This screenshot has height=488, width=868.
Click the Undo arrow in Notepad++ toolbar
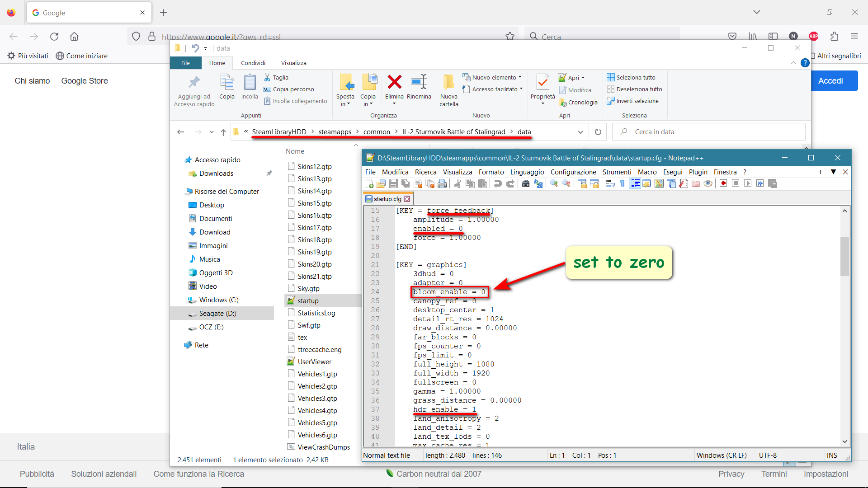498,183
